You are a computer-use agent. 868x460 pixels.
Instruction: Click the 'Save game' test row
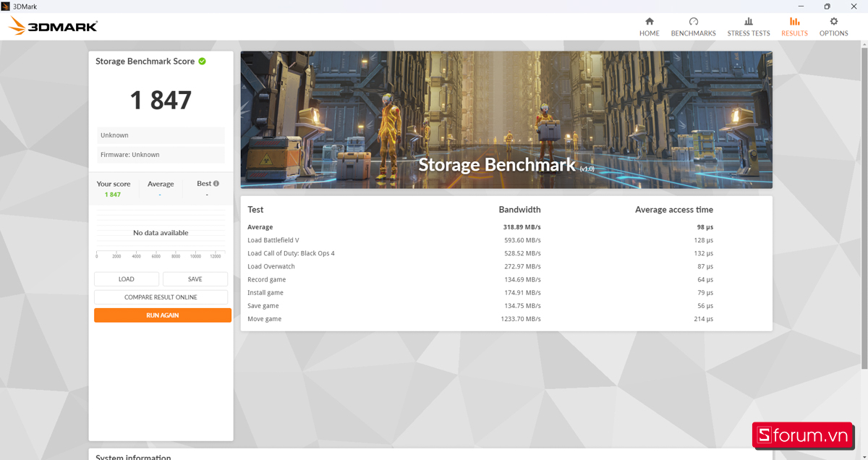(506, 306)
